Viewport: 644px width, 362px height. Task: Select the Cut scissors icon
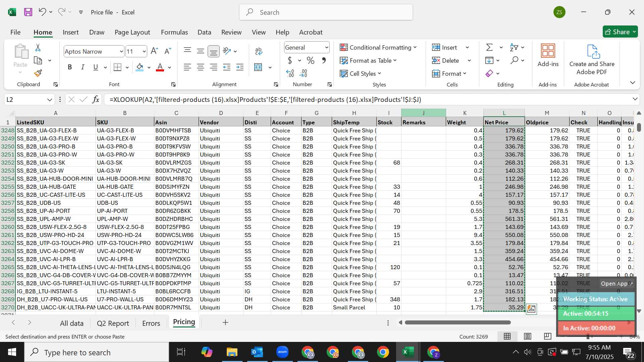click(38, 48)
